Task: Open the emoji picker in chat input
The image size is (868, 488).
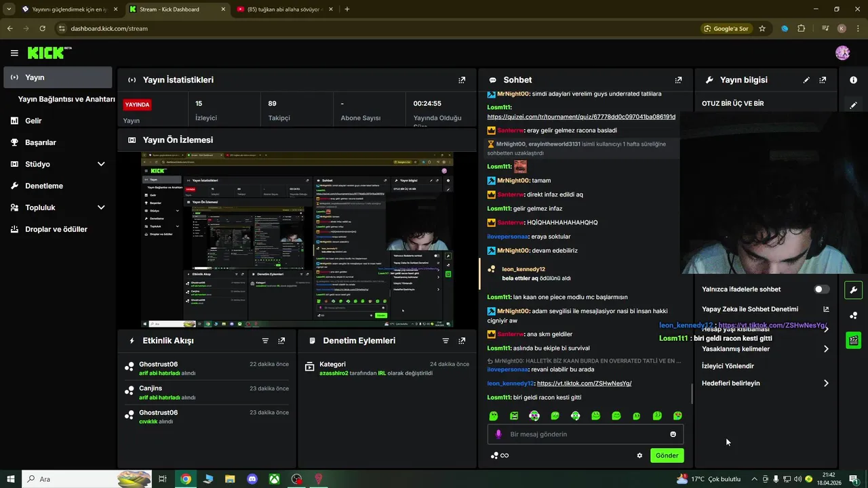Action: pyautogui.click(x=673, y=434)
